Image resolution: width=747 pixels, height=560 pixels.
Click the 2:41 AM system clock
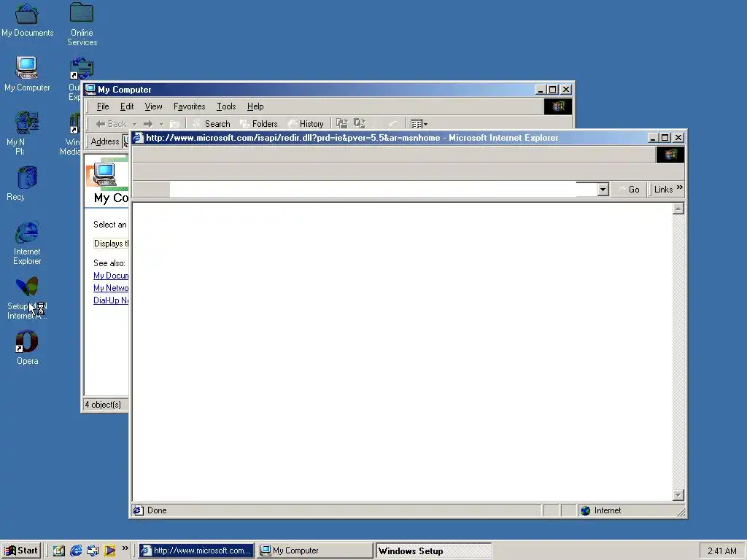click(721, 551)
